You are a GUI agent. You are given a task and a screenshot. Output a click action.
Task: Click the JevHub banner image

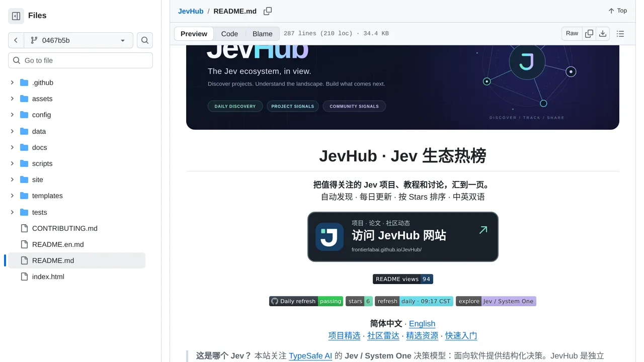tap(403, 87)
